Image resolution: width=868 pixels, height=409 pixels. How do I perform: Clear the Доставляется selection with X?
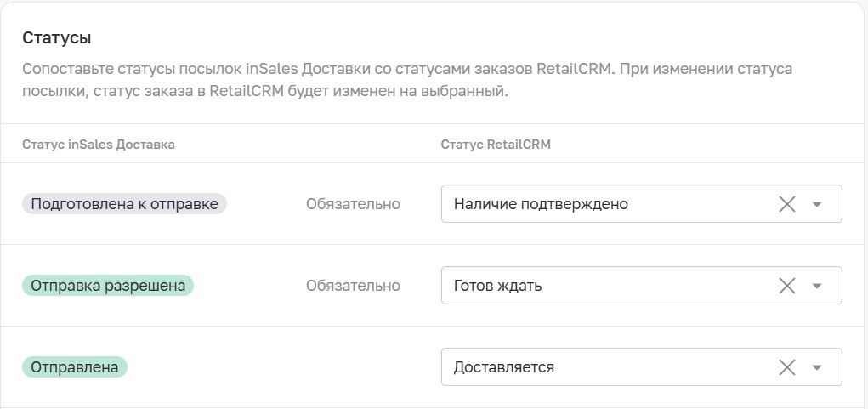786,367
